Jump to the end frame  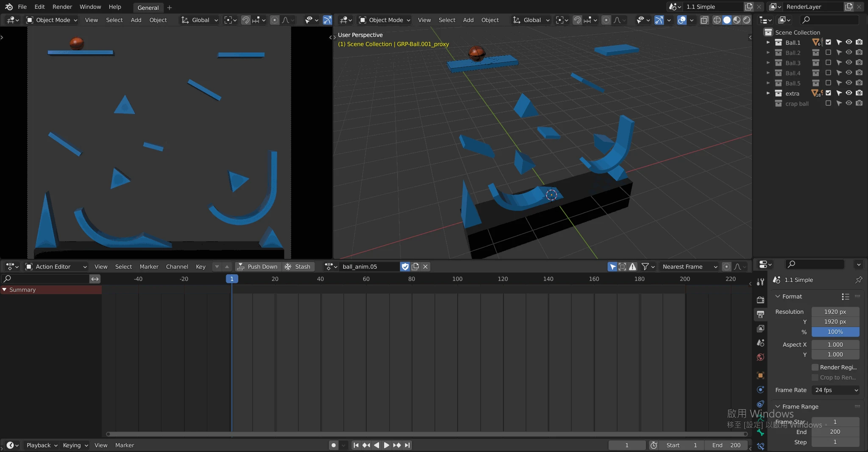coord(407,445)
